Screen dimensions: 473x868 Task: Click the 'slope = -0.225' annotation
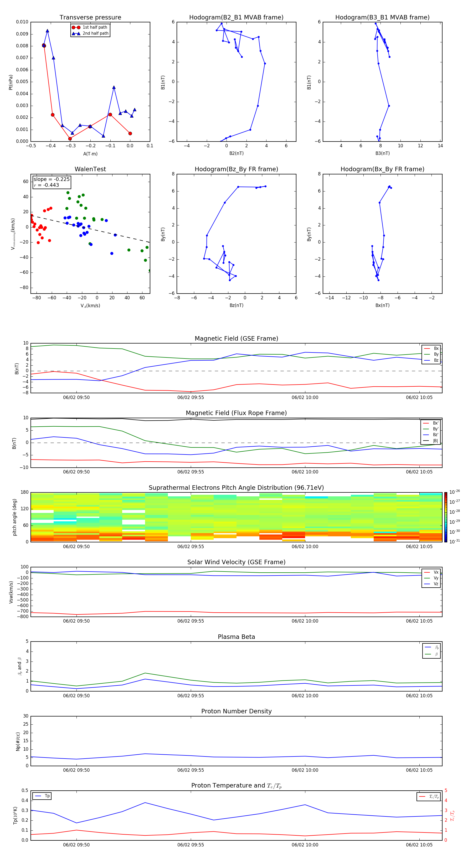52,179
